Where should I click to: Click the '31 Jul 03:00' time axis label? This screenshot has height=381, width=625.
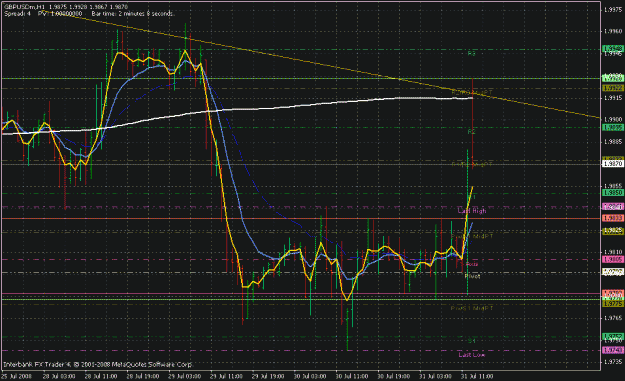pyautogui.click(x=436, y=376)
